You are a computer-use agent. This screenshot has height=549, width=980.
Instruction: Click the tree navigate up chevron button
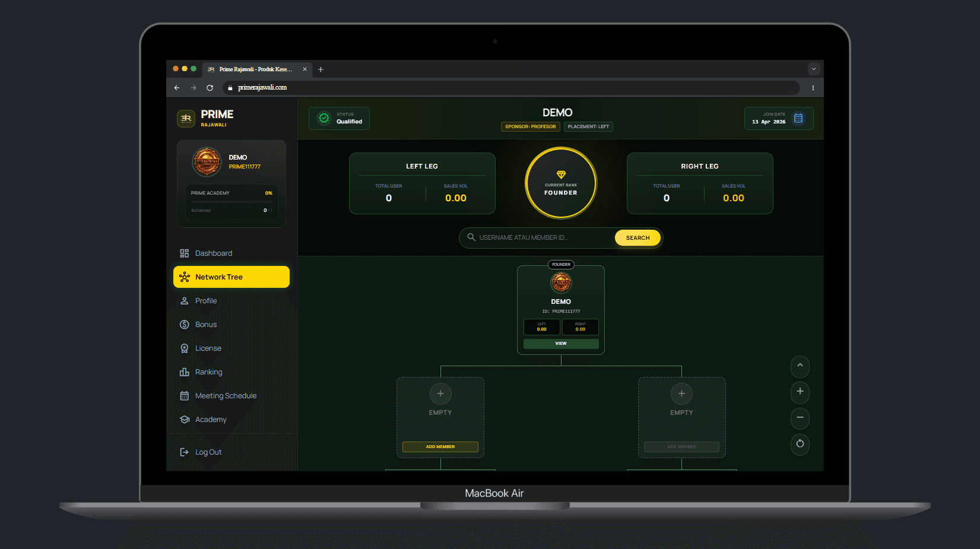click(800, 366)
